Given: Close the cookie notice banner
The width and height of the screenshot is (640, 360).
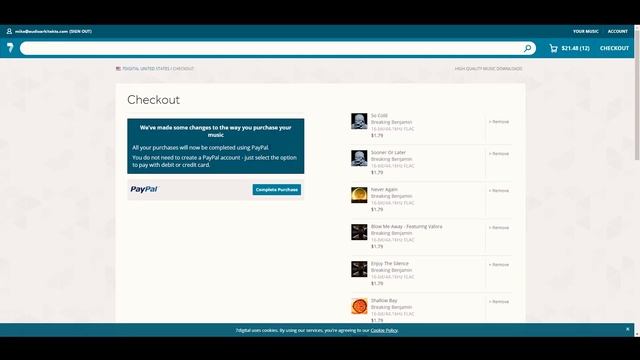Looking at the screenshot, I should (x=627, y=329).
